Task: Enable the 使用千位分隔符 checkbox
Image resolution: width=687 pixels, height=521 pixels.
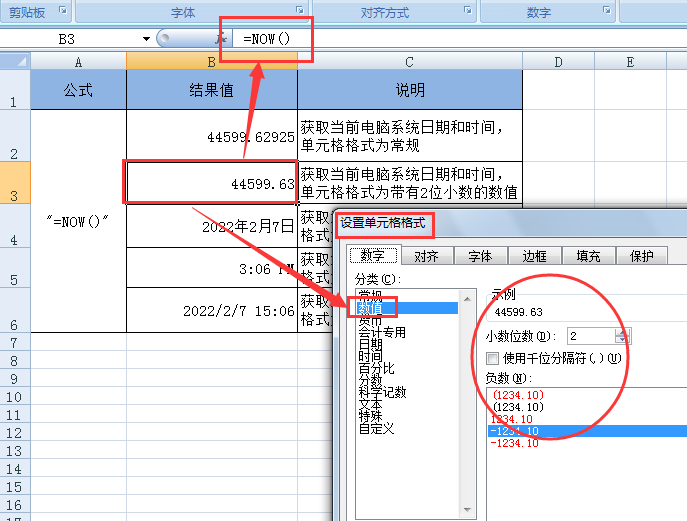Action: tap(492, 358)
